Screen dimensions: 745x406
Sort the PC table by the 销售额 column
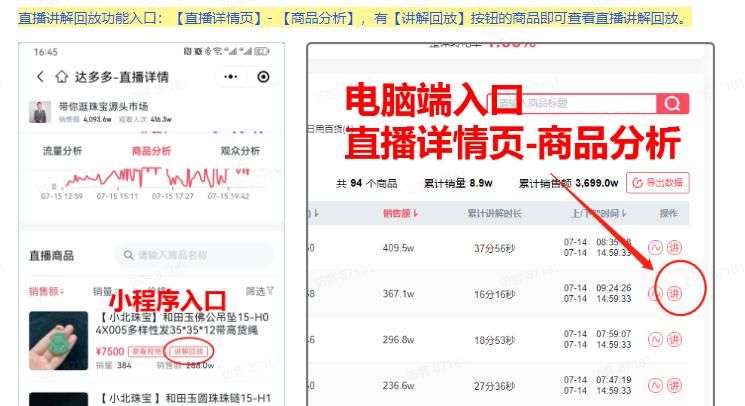pos(401,213)
